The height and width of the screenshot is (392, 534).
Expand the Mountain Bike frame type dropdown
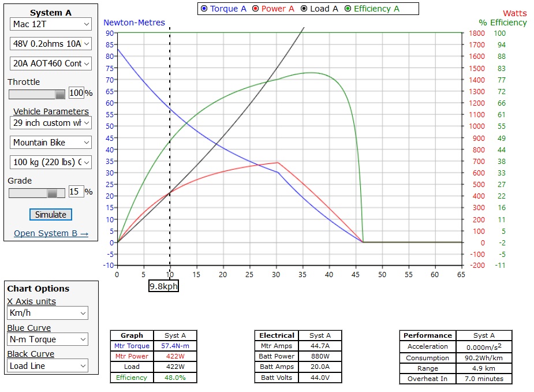pos(51,143)
